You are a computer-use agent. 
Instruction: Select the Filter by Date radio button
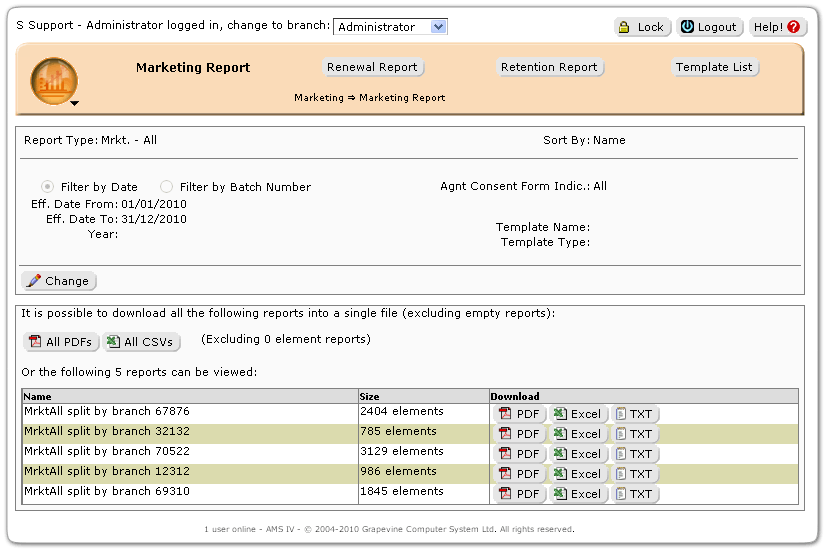point(47,187)
